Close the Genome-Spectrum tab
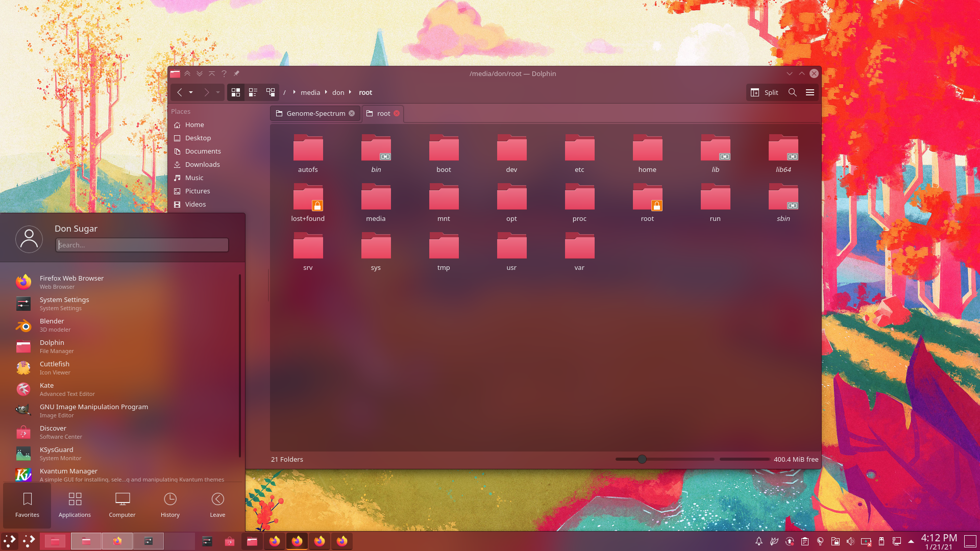The image size is (980, 551). tap(352, 113)
